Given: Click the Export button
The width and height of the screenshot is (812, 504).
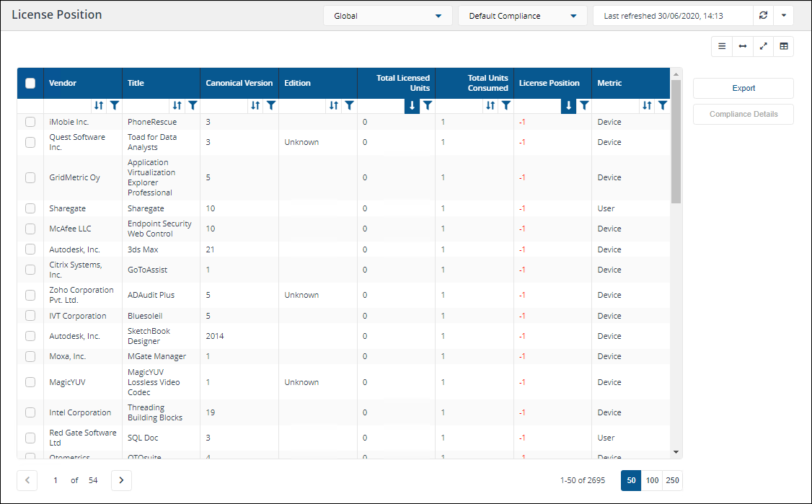Looking at the screenshot, I should pos(743,88).
